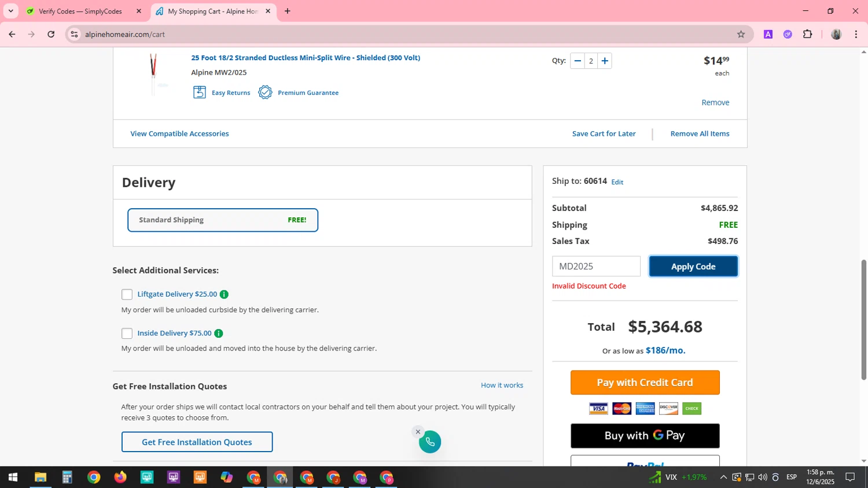This screenshot has width=868, height=488.
Task: Click the page vertical scrollbar thumb
Action: (864, 320)
